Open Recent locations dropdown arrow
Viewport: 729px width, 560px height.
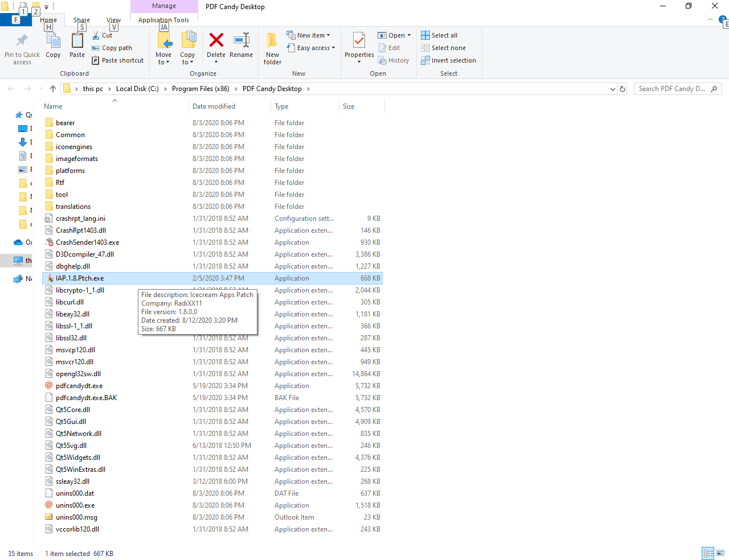[41, 89]
